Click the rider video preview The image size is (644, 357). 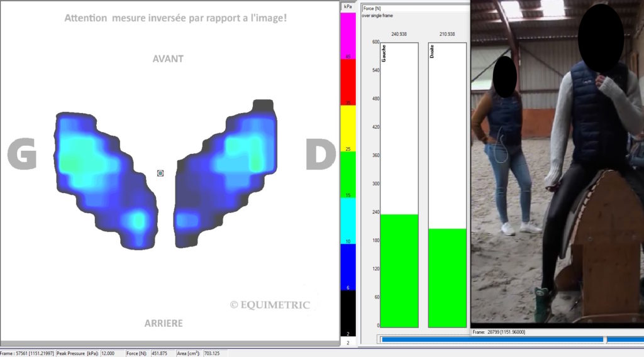point(557,162)
